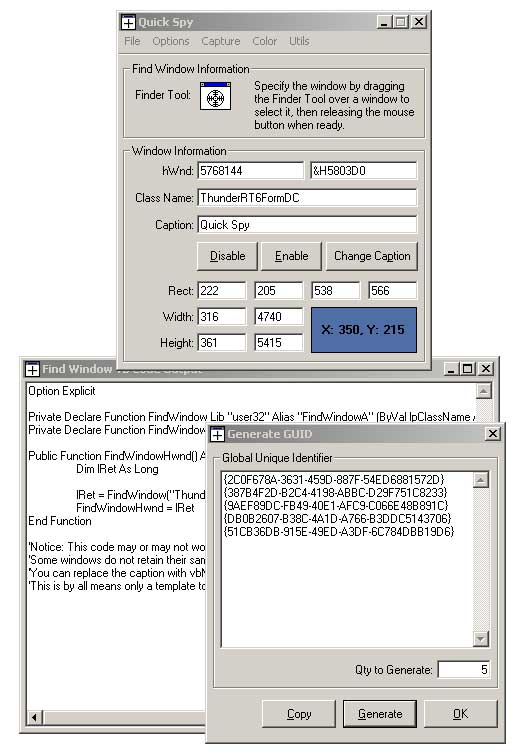Viewport: 524px width, 756px height.
Task: Click the Generate GUID window icon
Action: (217, 434)
